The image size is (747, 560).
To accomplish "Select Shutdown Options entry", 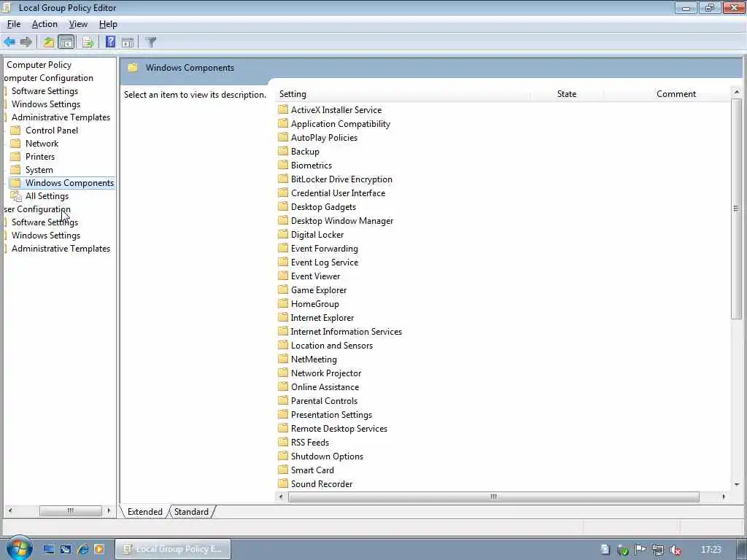I will point(327,456).
